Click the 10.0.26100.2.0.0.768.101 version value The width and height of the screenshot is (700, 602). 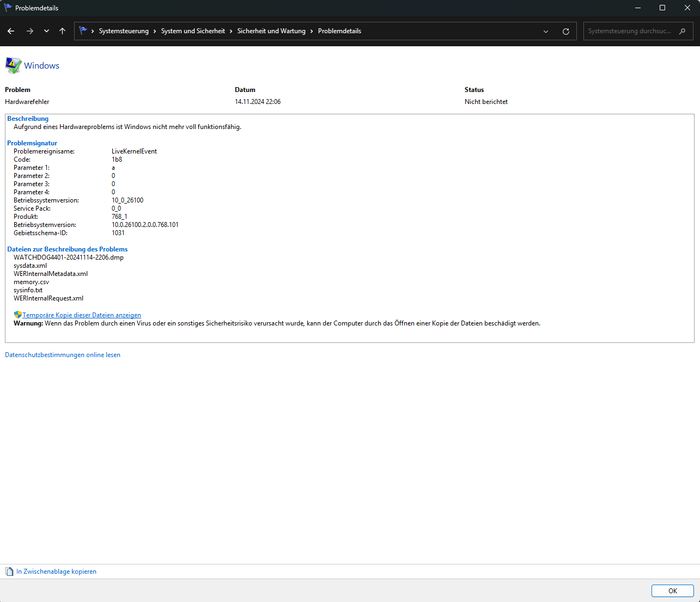pyautogui.click(x=145, y=225)
